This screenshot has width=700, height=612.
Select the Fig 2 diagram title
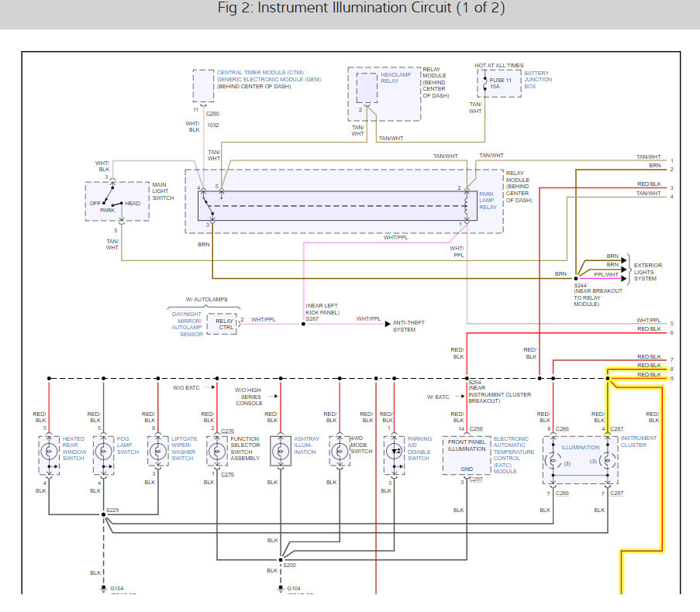[350, 8]
